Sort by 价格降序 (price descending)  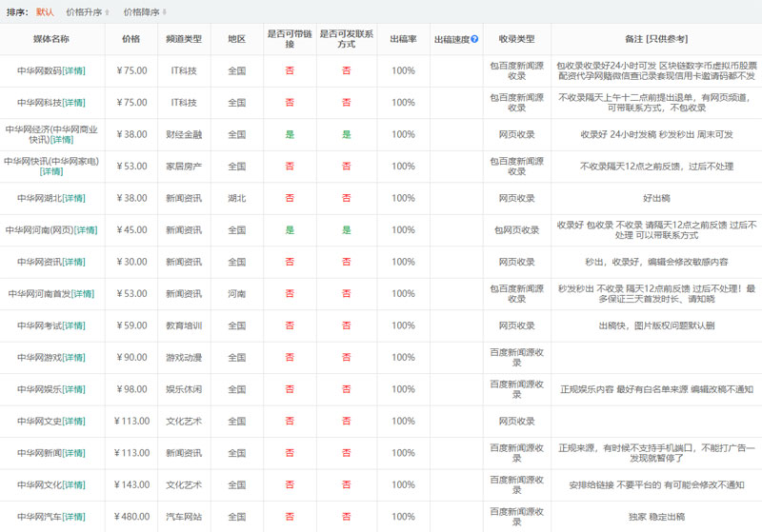[x=144, y=12]
